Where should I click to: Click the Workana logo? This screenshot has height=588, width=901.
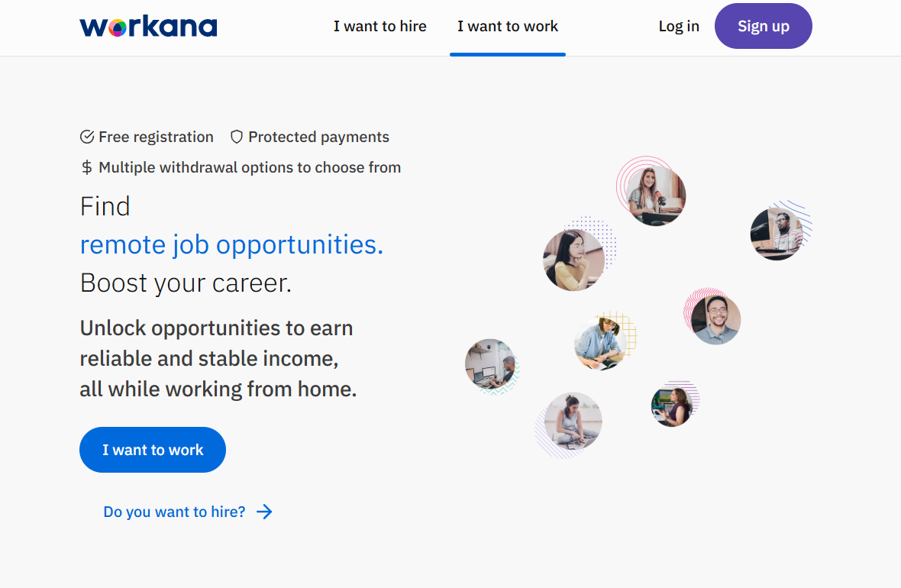pos(148,27)
